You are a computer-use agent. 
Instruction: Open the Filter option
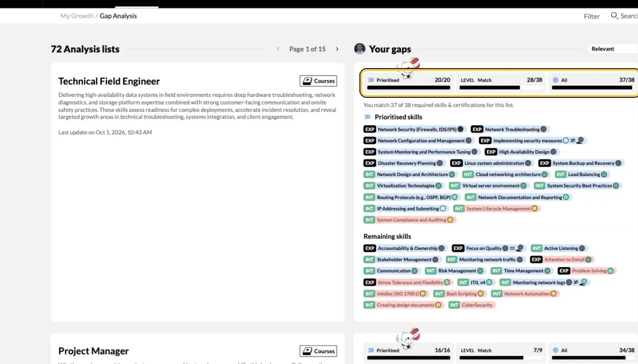click(592, 16)
